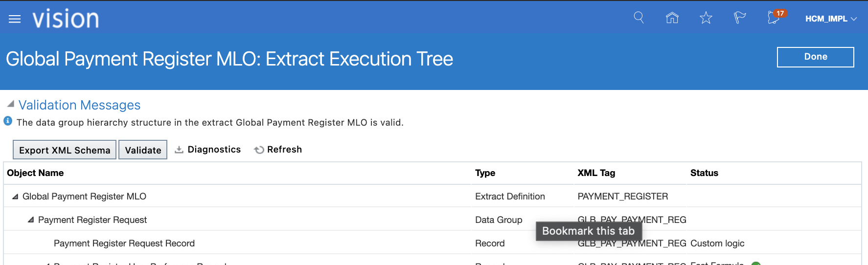
Task: Open notifications bell with 17 badge
Action: tap(774, 18)
